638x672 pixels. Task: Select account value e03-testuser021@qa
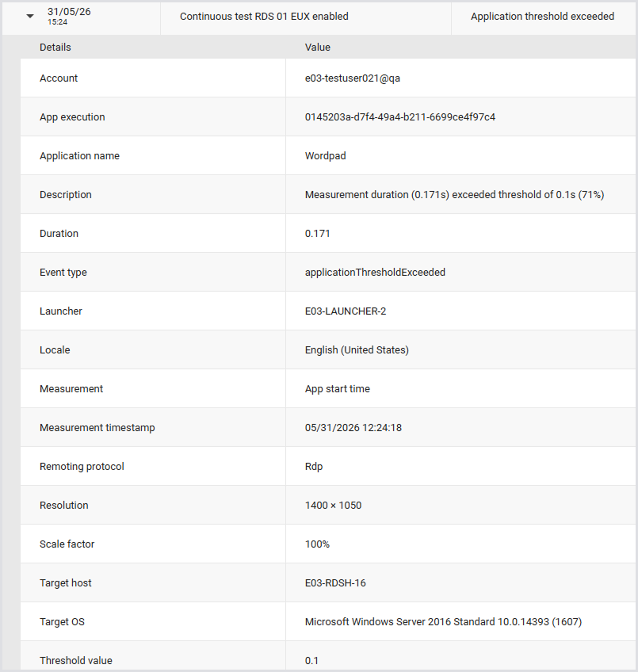(x=353, y=78)
